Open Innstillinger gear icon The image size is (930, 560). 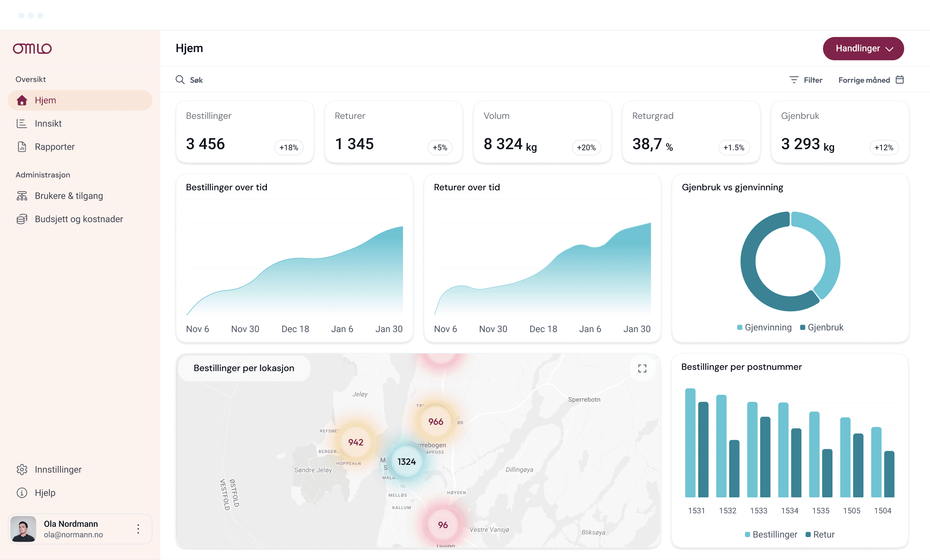tap(22, 469)
